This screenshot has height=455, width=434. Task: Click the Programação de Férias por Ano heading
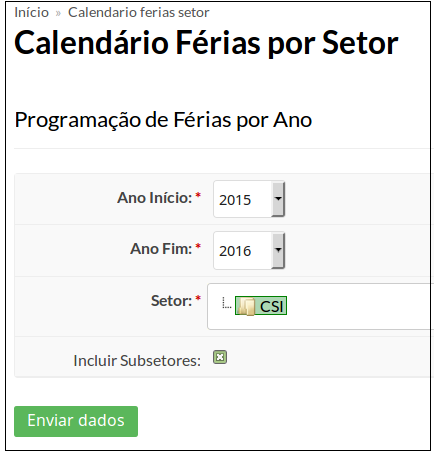163,120
